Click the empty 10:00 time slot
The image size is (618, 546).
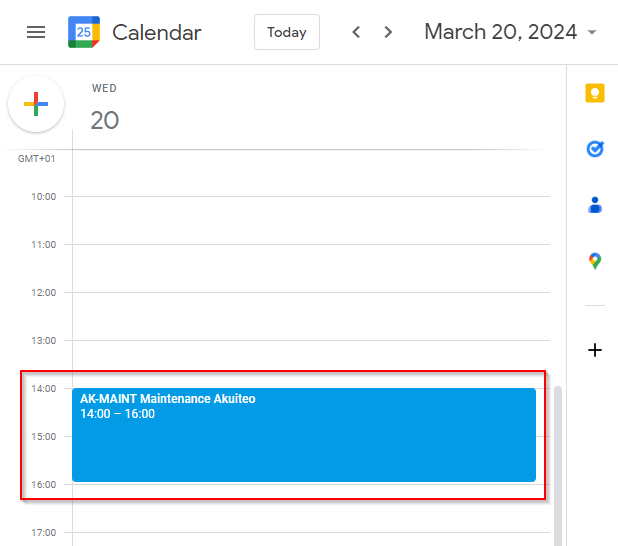310,220
